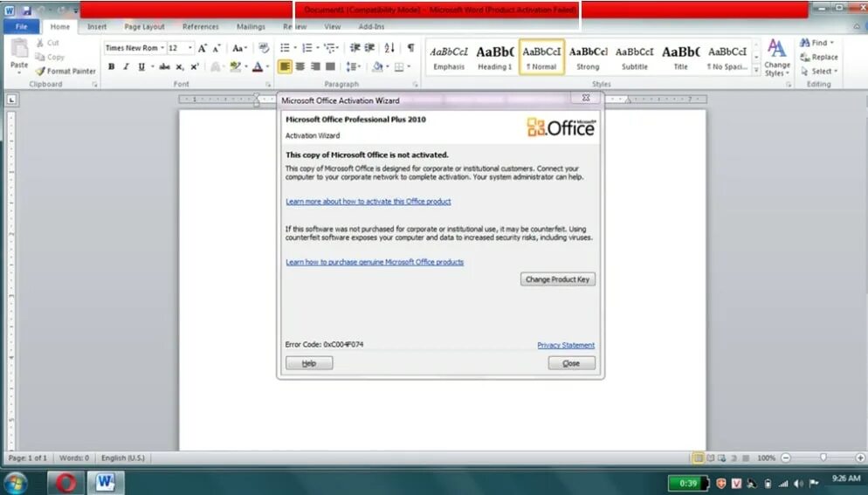Click Increase Indent icon
Image resolution: width=868 pixels, height=495 pixels.
click(369, 48)
